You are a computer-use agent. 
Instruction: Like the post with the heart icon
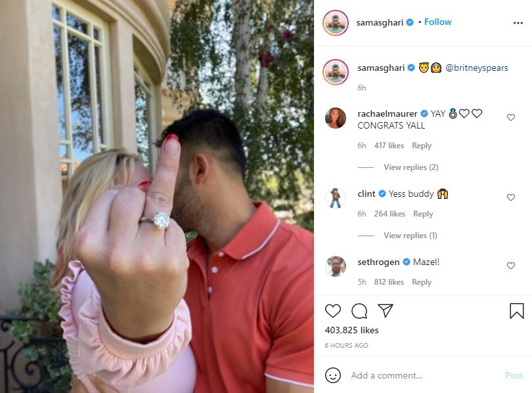pos(332,311)
